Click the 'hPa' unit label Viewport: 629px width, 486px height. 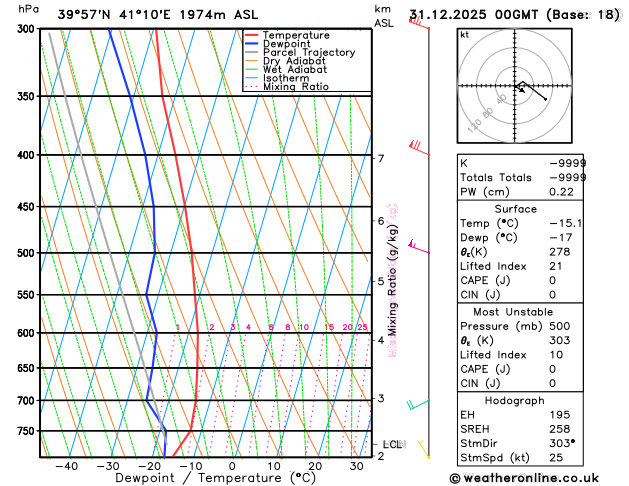click(28, 9)
